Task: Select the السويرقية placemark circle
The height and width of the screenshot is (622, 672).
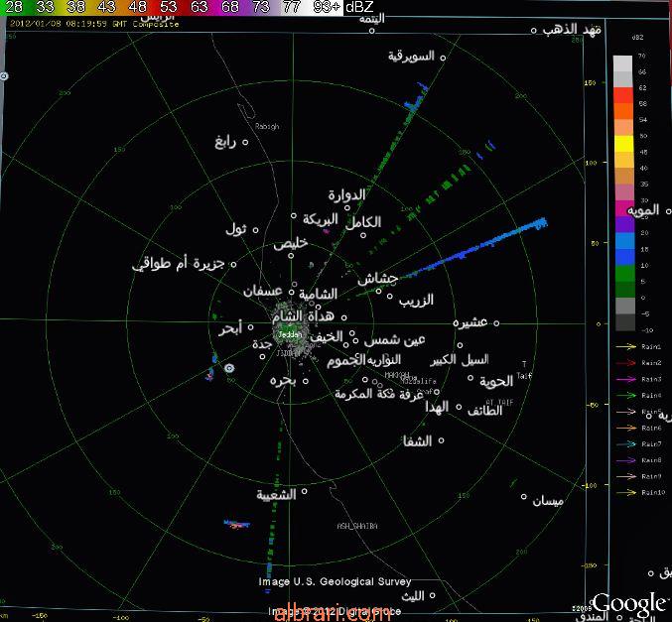Action: 443,58
